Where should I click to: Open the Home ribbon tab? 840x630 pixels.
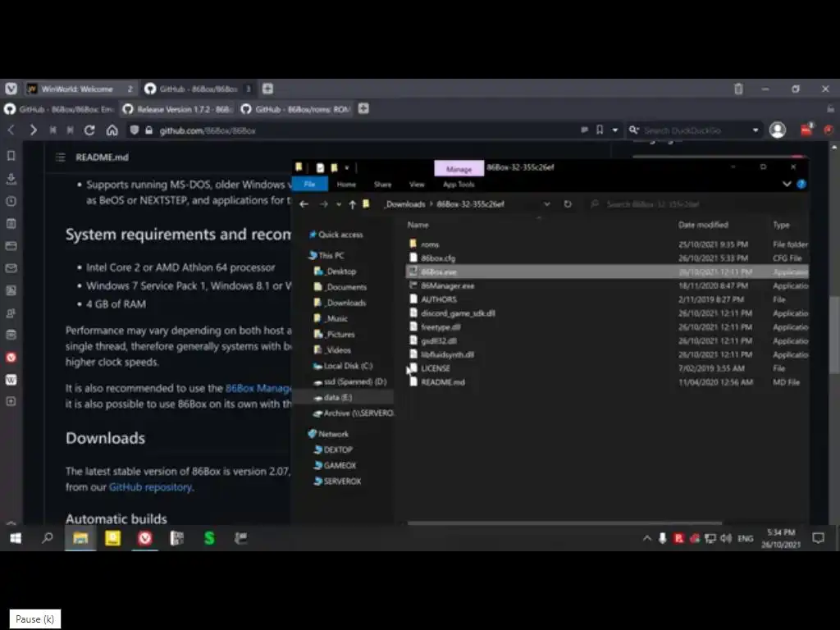[346, 184]
